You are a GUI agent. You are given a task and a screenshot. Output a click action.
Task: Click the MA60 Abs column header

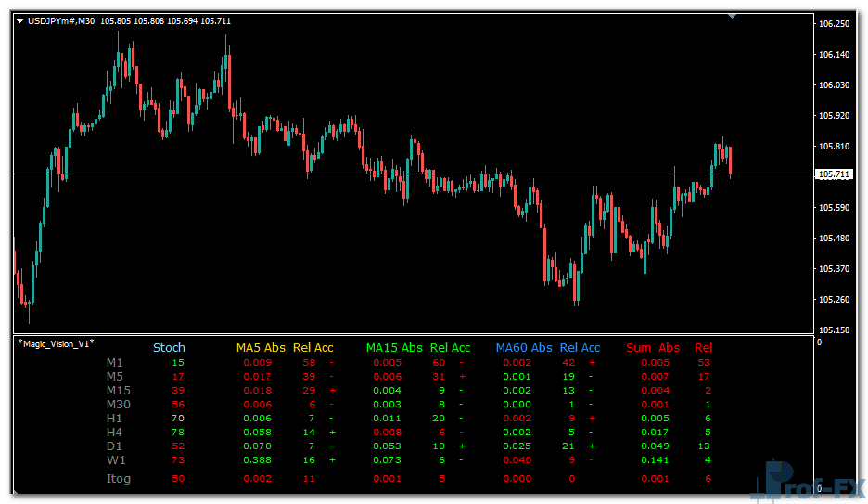523,348
